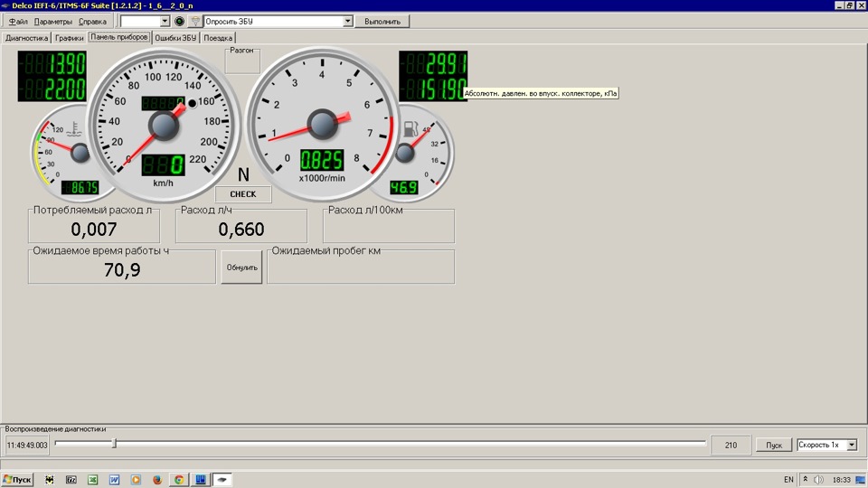Screen dimensions: 868x488
Task: Click the diagnostic playback slider thumb
Action: pyautogui.click(x=114, y=443)
